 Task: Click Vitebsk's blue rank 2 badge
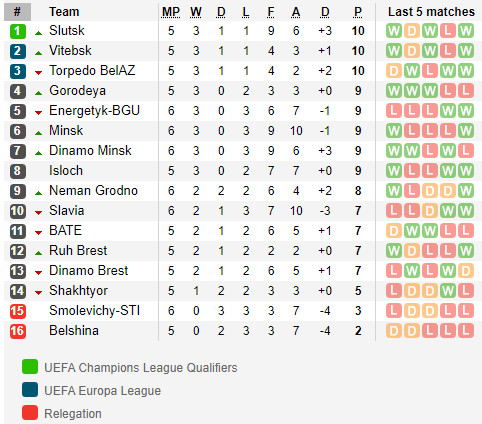(x=18, y=51)
